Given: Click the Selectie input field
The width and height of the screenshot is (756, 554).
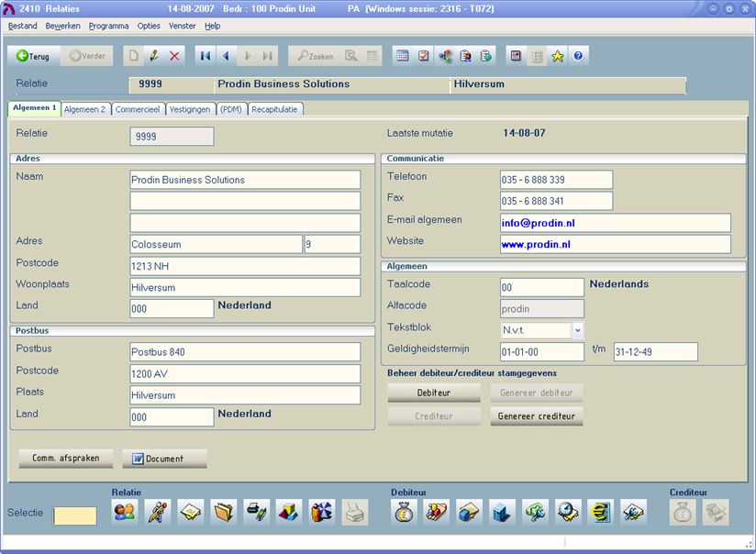Looking at the screenshot, I should pos(74,515).
